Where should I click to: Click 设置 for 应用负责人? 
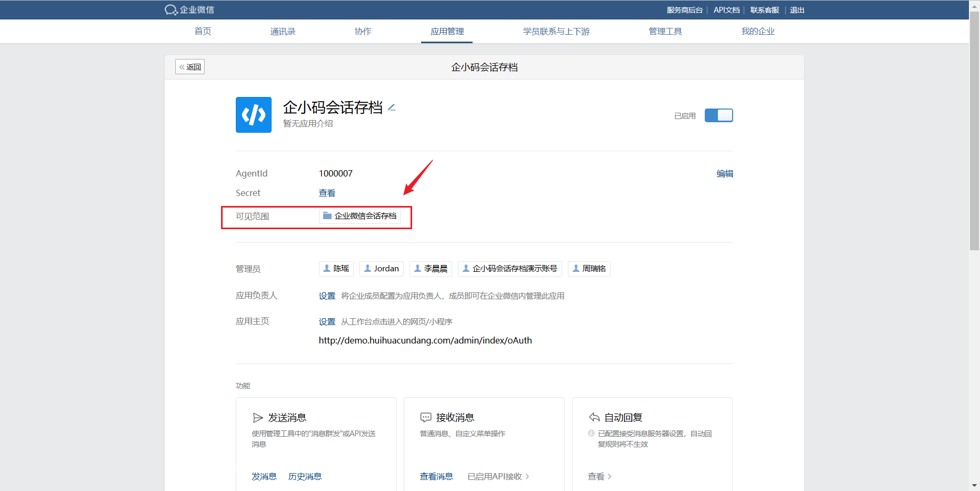pyautogui.click(x=327, y=296)
